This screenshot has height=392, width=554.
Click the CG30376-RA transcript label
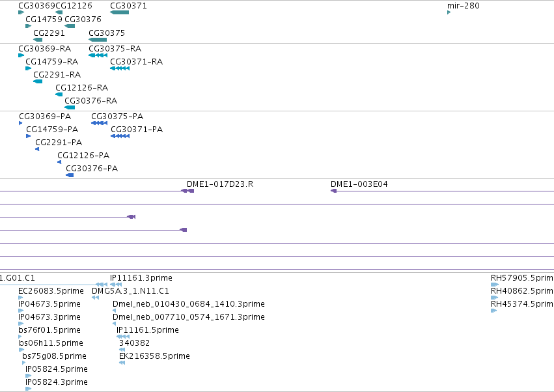(90, 101)
